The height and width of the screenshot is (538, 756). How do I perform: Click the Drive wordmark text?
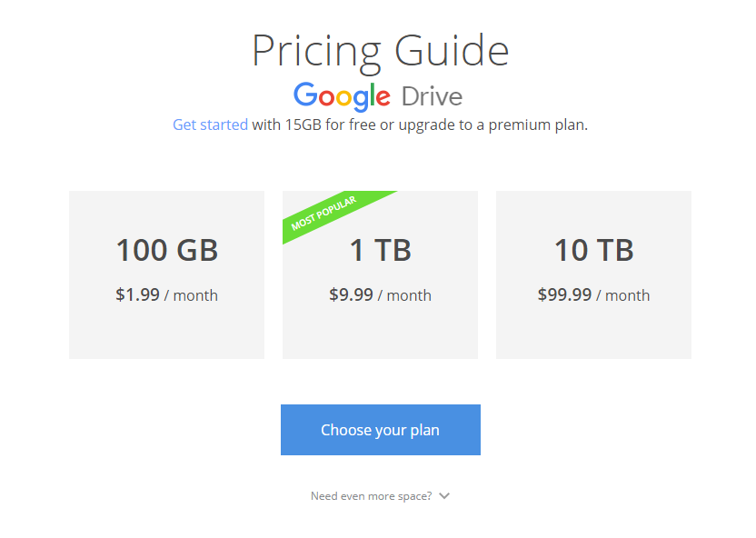[x=432, y=96]
